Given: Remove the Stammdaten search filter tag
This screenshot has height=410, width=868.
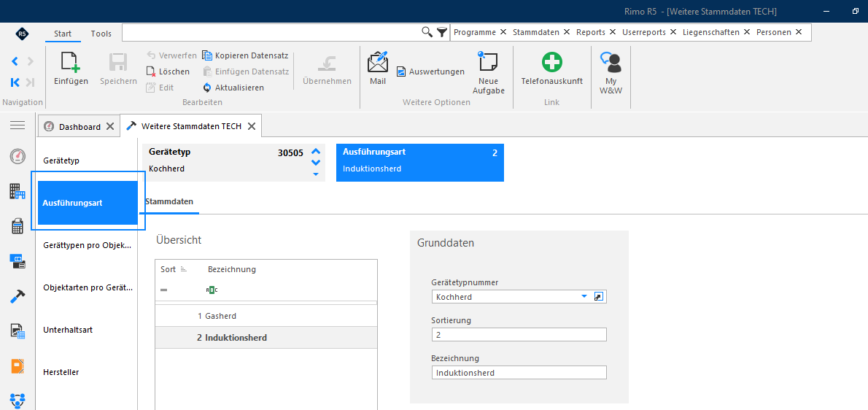Looking at the screenshot, I should click(x=567, y=32).
